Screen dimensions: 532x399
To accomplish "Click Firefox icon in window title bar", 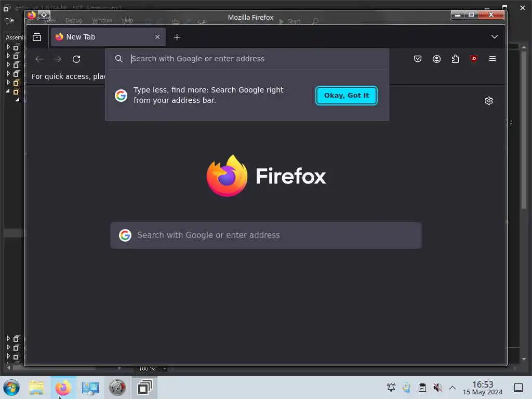I will (x=32, y=15).
